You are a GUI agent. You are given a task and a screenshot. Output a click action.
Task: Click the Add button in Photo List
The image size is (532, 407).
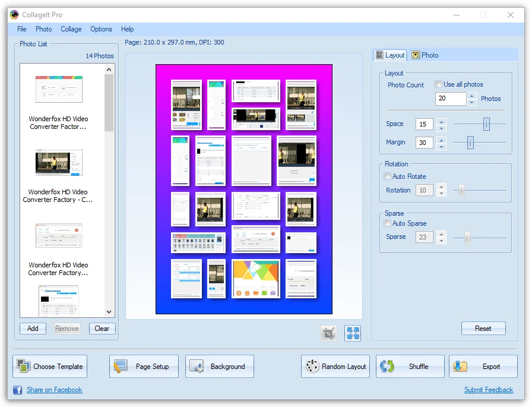tap(33, 328)
